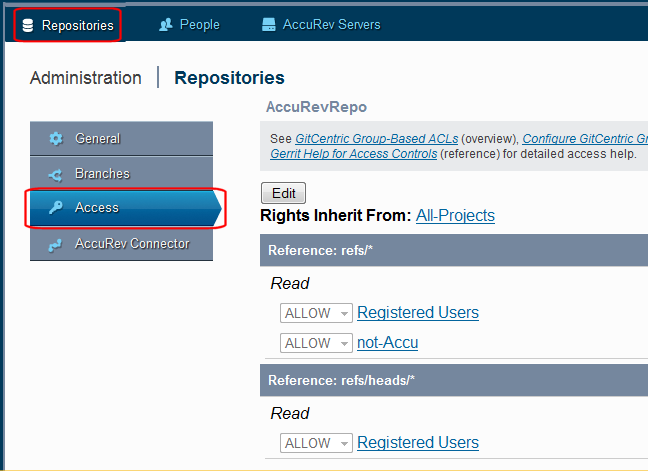Image resolution: width=648 pixels, height=471 pixels.
Task: Select Branches in the sidebar menu
Action: [102, 174]
